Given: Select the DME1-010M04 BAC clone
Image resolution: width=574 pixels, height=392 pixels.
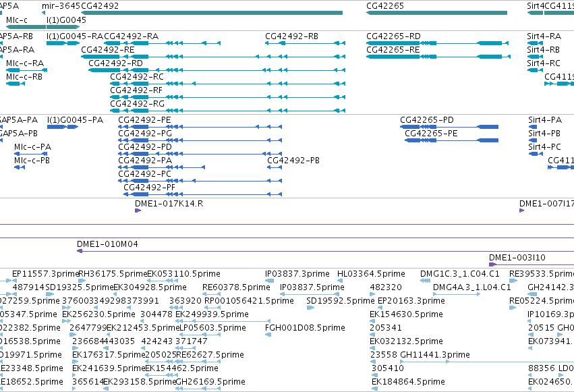Looking at the screenshot, I should click(x=325, y=251).
